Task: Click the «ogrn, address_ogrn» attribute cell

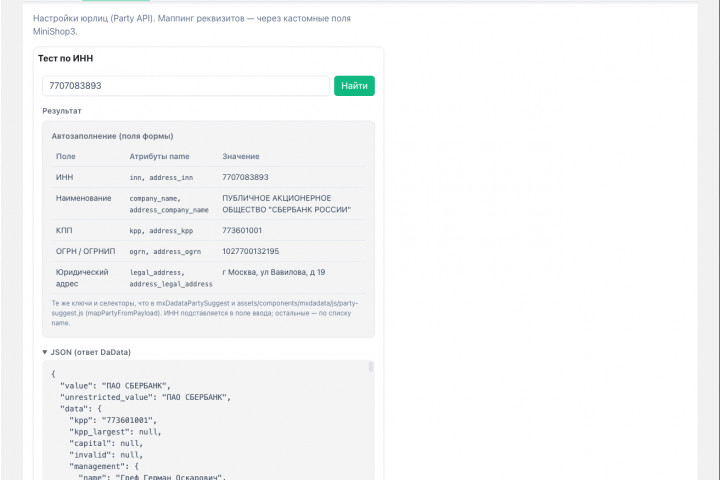Action: tap(165, 251)
